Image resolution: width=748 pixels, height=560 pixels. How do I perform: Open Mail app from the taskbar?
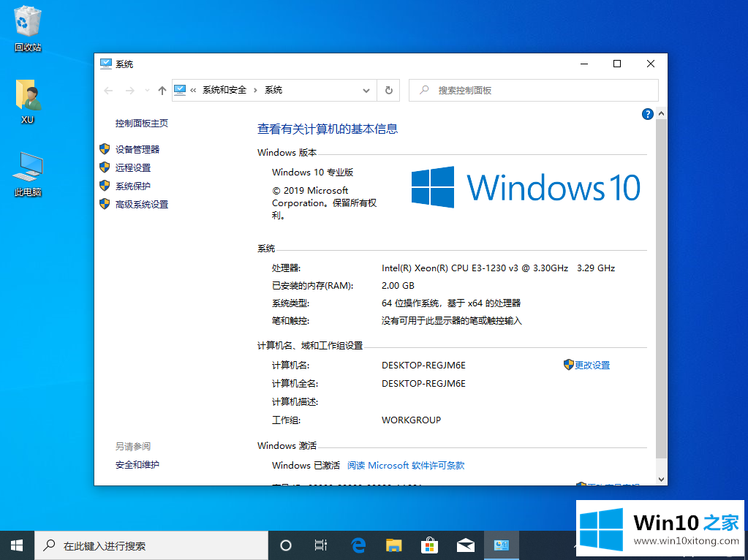pos(466,545)
